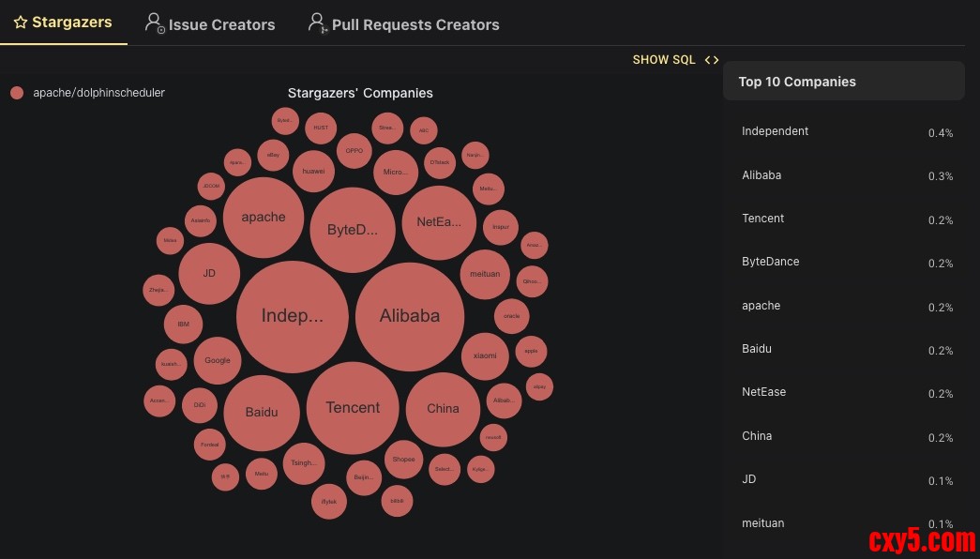Screen dimensions: 980x559
Task: Click the NetEa... bubble
Action: click(439, 222)
